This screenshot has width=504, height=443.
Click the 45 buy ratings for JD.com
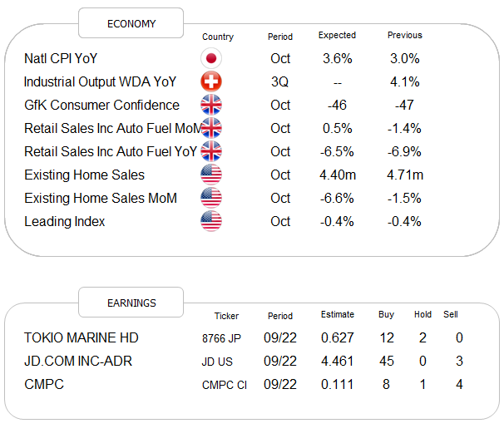(x=387, y=362)
